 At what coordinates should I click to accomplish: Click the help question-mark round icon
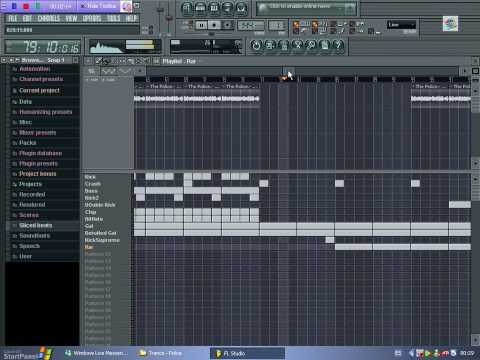pyautogui.click(x=338, y=45)
